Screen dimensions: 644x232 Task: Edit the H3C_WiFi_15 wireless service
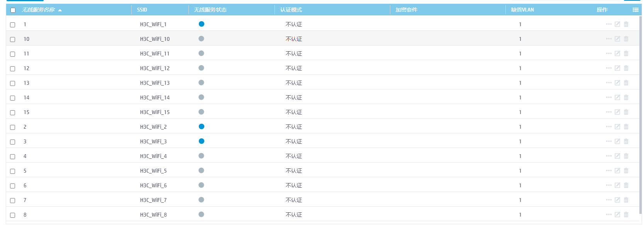tap(617, 112)
